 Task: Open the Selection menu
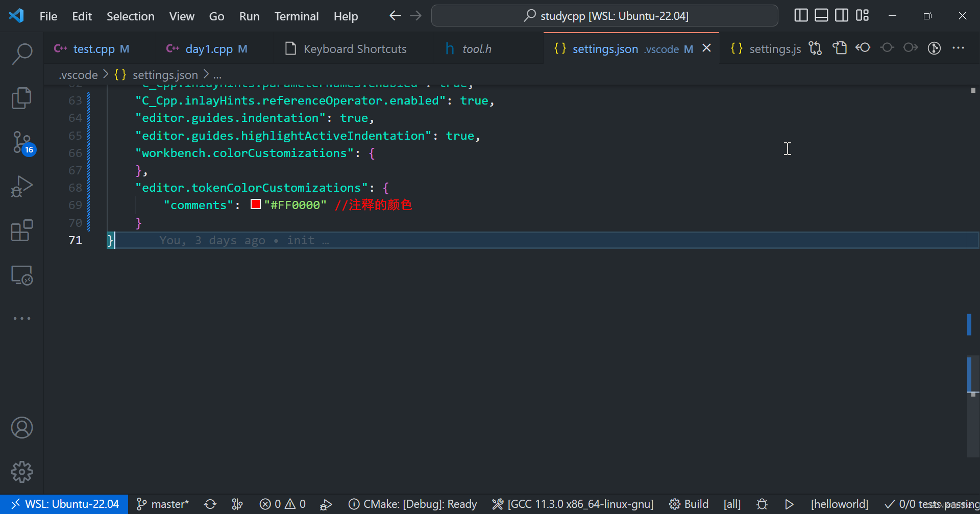[130, 16]
